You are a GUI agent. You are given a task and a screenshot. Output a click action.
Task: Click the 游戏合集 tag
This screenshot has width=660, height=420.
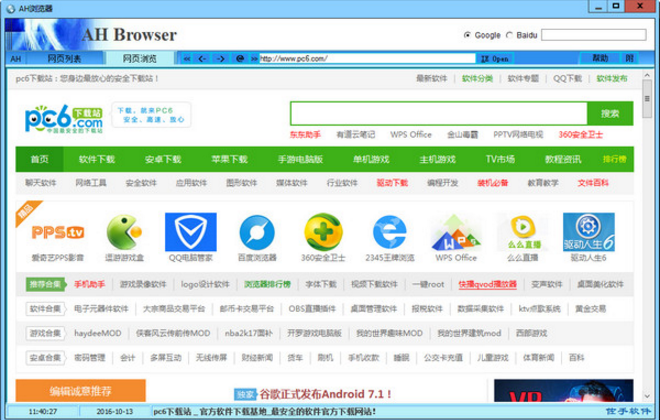(45, 333)
